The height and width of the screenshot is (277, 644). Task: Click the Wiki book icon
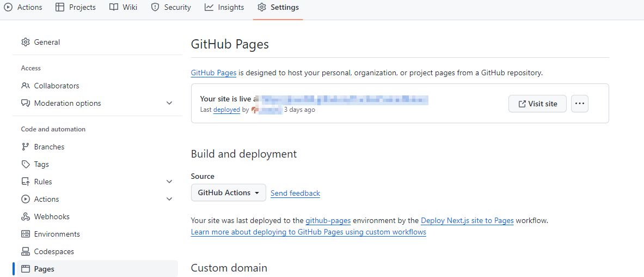114,8
